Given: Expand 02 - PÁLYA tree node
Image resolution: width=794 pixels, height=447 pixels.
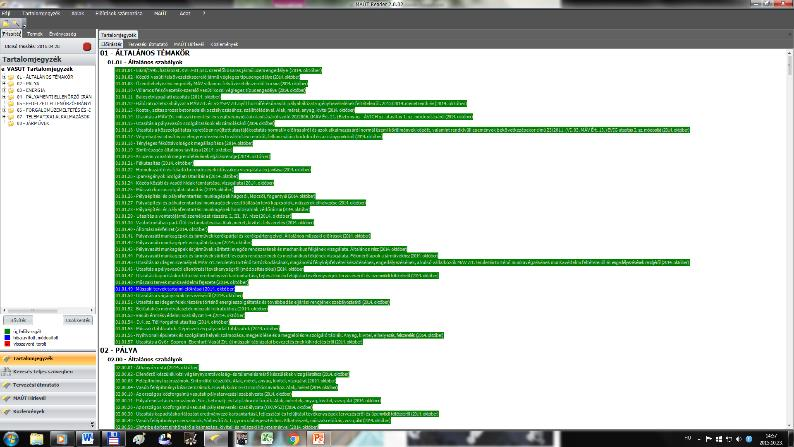Looking at the screenshot, I should (x=4, y=84).
